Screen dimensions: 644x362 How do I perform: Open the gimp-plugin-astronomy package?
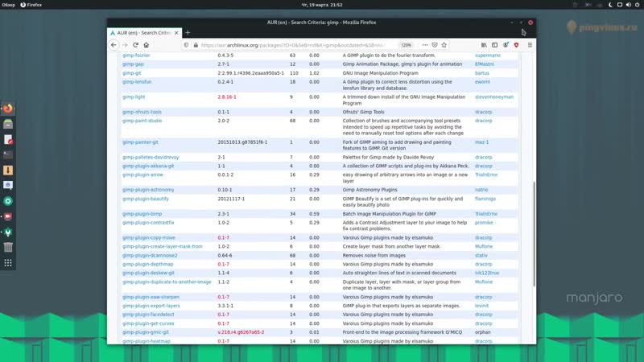click(148, 190)
